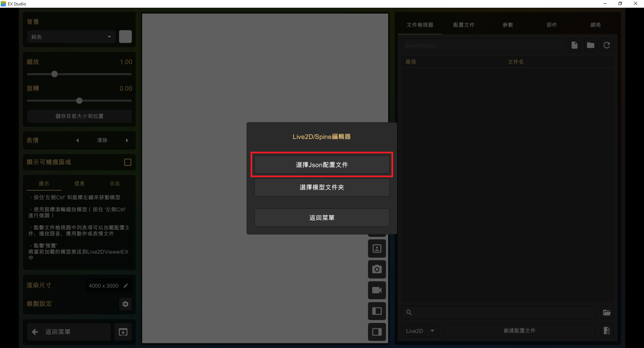Toggle the right sidebar panel layout icon

377,332
